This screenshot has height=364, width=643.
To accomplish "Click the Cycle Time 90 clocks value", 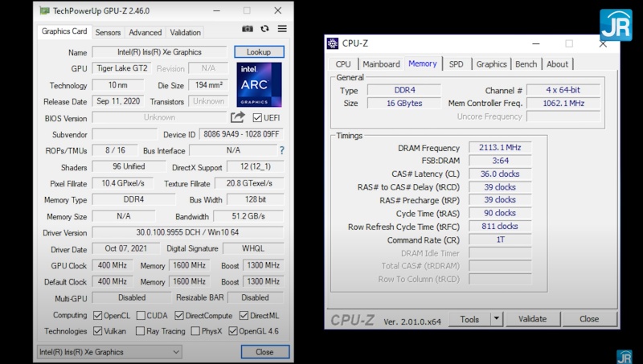I will 500,213.
